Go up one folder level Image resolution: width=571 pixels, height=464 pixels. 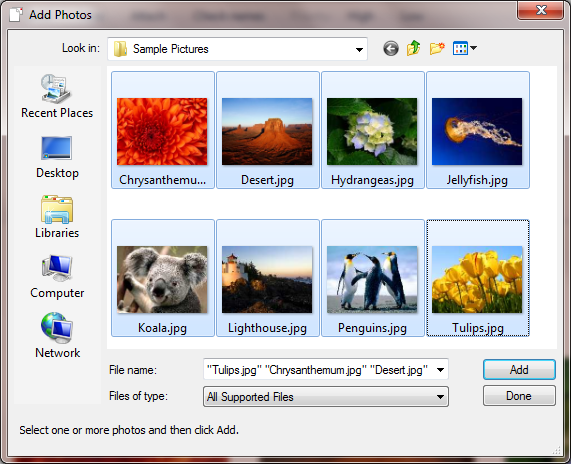coord(414,48)
